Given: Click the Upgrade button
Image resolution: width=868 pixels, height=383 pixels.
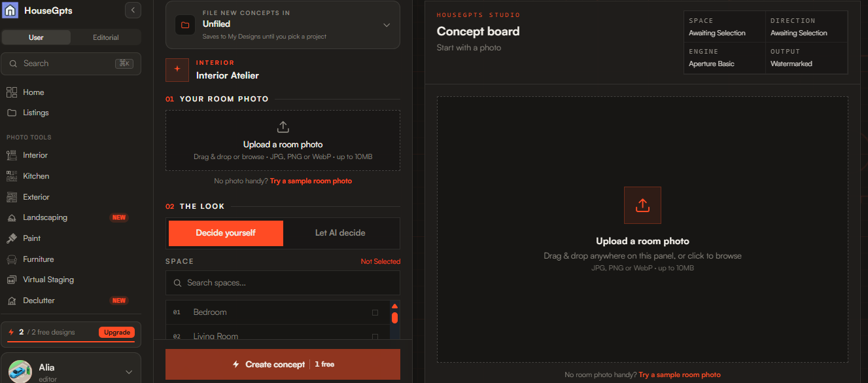Looking at the screenshot, I should [117, 333].
